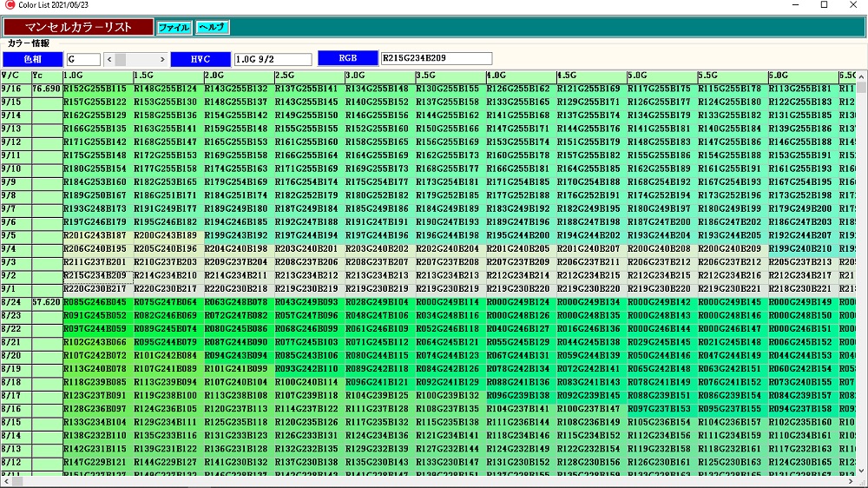This screenshot has width=868, height=488.
Task: Click the blue HVC label
Action: point(199,59)
